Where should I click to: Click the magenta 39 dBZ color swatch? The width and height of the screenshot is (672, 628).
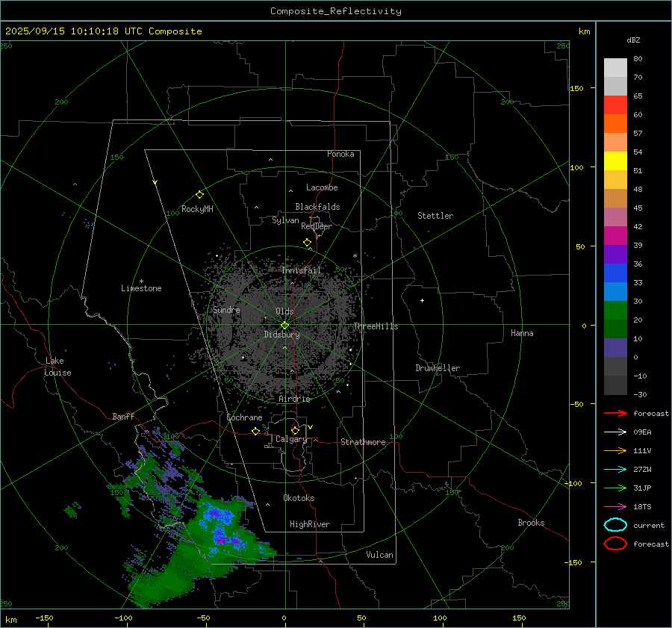coord(615,236)
